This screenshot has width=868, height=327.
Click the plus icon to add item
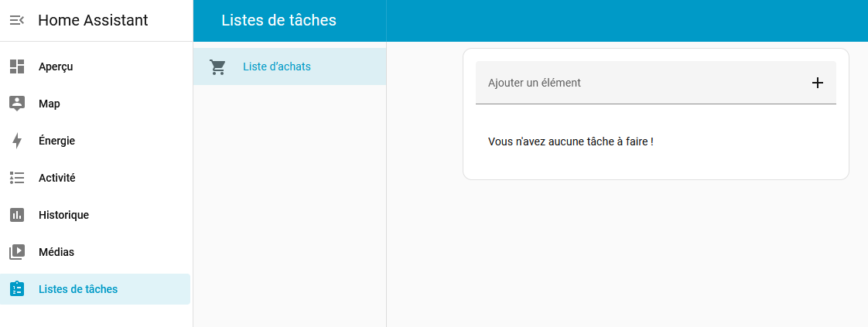tap(818, 83)
